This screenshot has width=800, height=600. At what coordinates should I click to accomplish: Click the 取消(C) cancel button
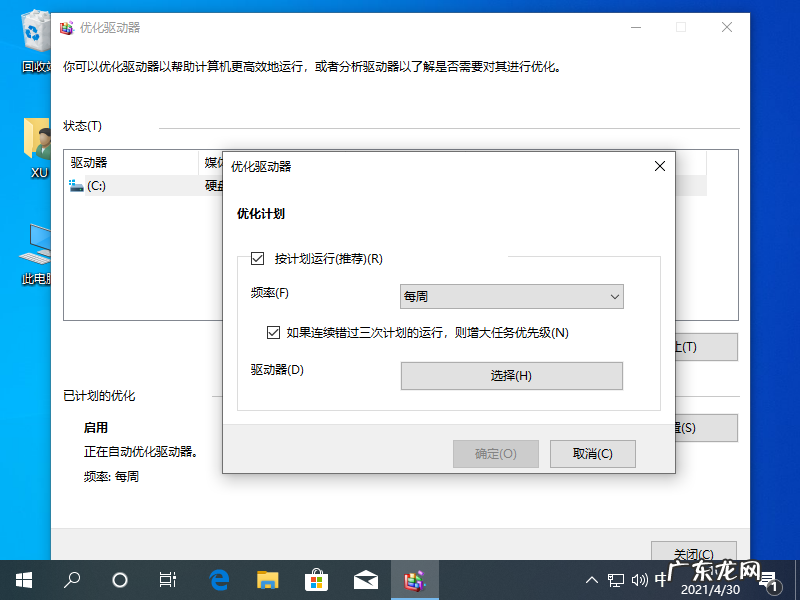(x=592, y=453)
